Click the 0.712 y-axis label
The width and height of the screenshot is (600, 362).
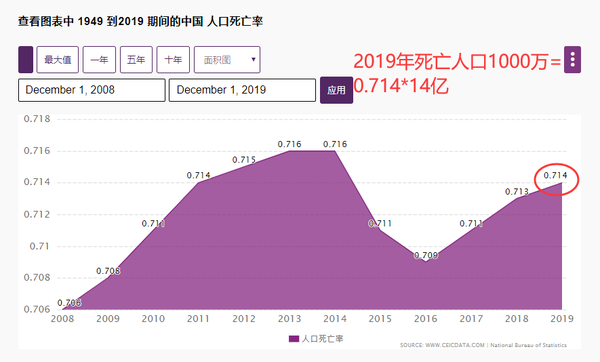point(37,214)
